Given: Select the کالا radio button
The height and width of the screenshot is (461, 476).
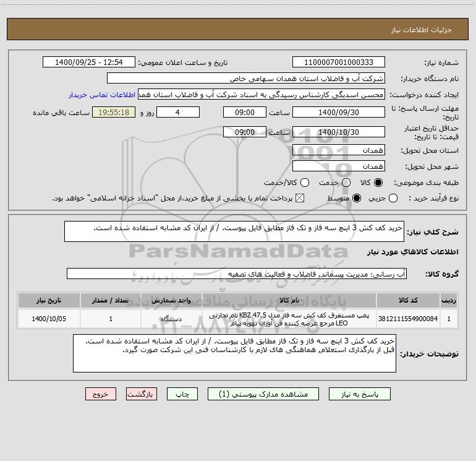Looking at the screenshot, I should click(378, 183).
